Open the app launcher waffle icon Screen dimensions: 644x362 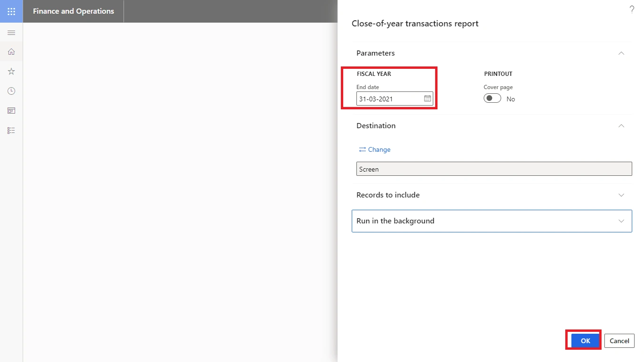coord(11,11)
